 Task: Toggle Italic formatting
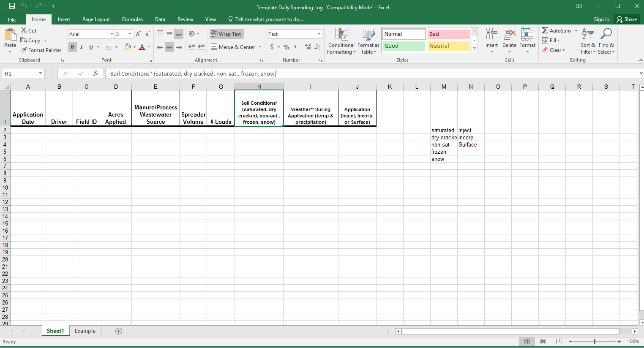point(82,47)
